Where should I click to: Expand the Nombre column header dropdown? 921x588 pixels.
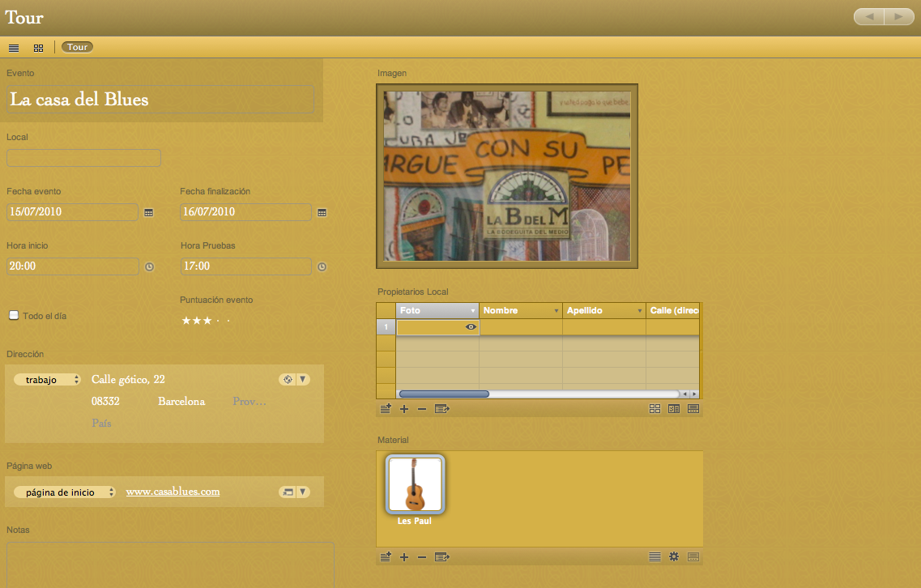[x=556, y=311]
